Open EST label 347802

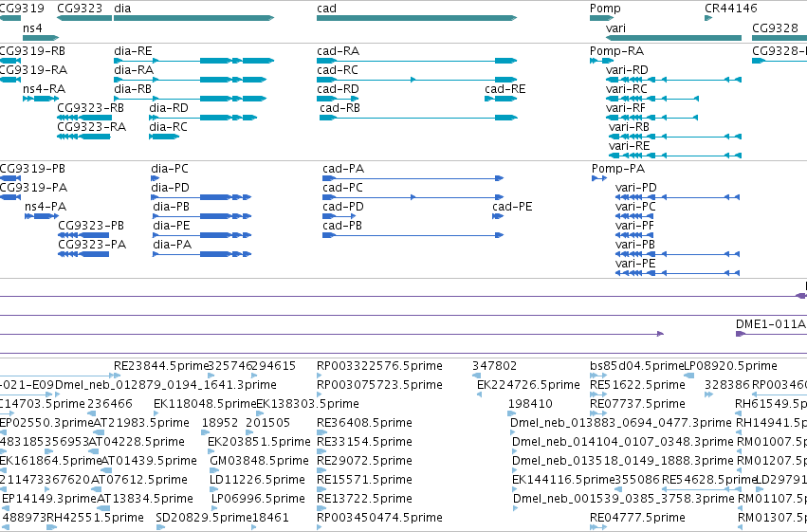point(495,366)
